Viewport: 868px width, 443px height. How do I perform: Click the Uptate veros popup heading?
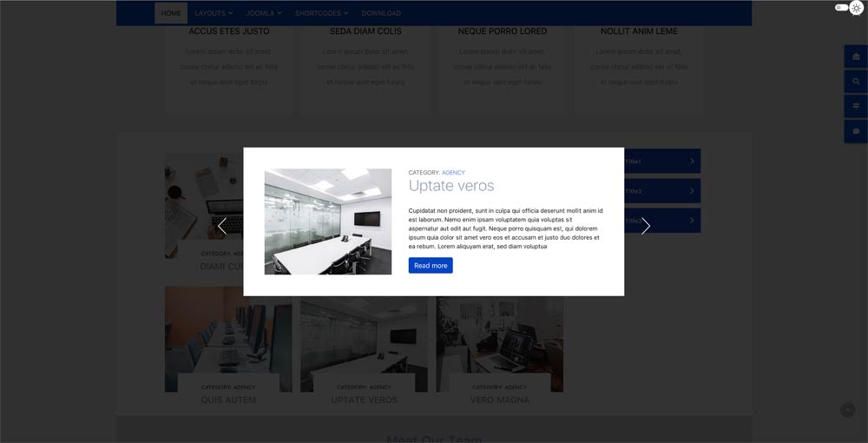(x=451, y=186)
